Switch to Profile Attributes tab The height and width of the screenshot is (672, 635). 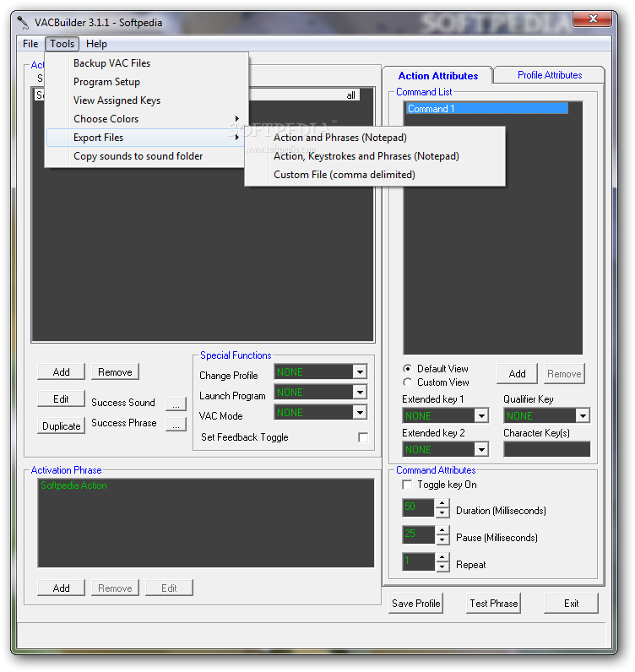click(550, 75)
